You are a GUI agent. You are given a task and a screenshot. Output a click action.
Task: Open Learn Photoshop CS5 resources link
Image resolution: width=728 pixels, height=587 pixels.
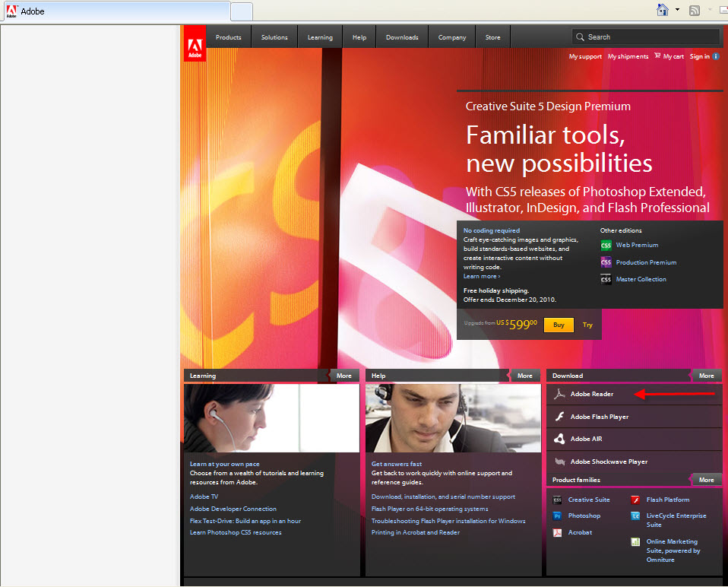pyautogui.click(x=236, y=532)
